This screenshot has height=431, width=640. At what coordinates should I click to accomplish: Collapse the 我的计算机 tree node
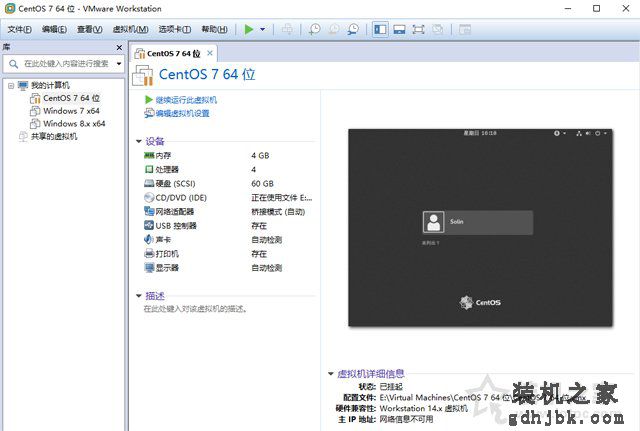pyautogui.click(x=11, y=86)
